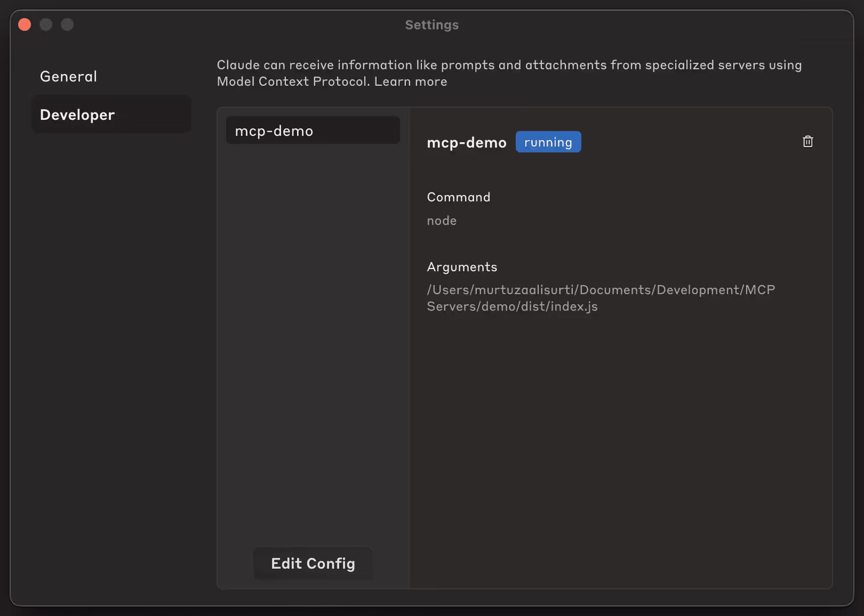Viewport: 864px width, 616px height.
Task: Click the Arguments file path for index.js
Action: [600, 297]
